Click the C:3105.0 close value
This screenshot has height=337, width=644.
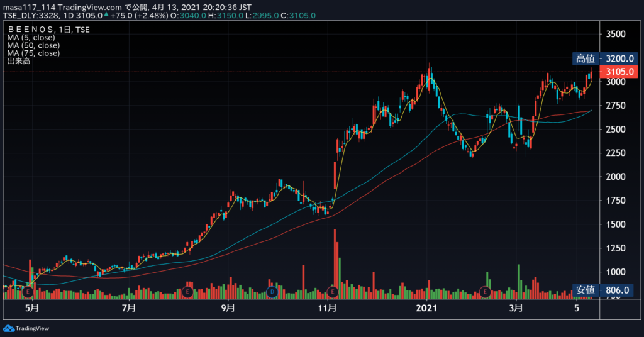[x=298, y=16]
